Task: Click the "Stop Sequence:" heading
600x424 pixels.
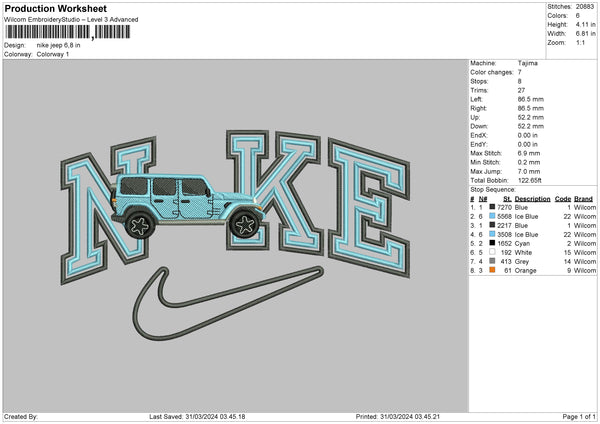Action: tap(493, 190)
